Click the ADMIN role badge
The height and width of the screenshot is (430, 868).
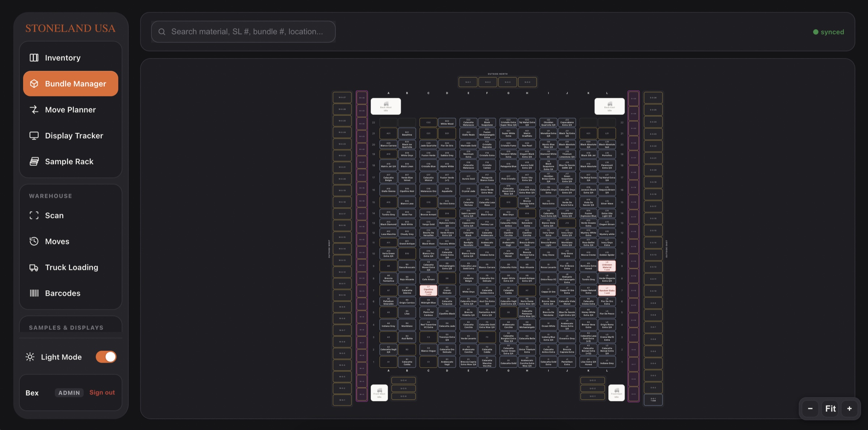pos(69,393)
